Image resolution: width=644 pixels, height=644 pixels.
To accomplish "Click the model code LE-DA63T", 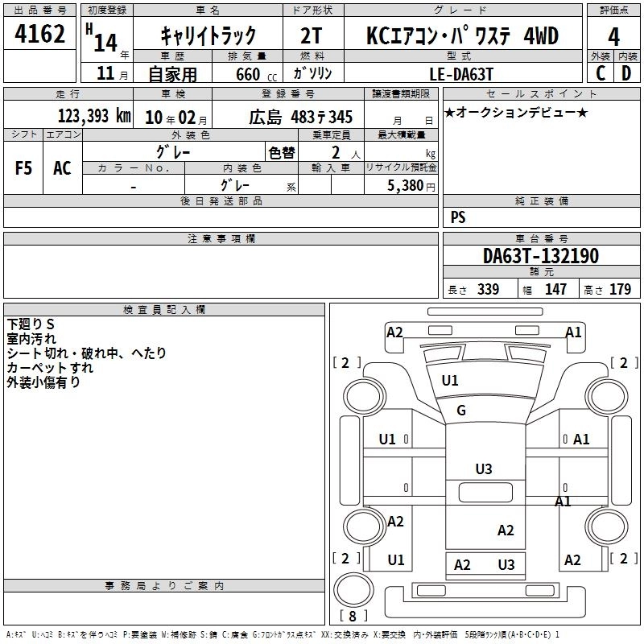I will pos(461,74).
